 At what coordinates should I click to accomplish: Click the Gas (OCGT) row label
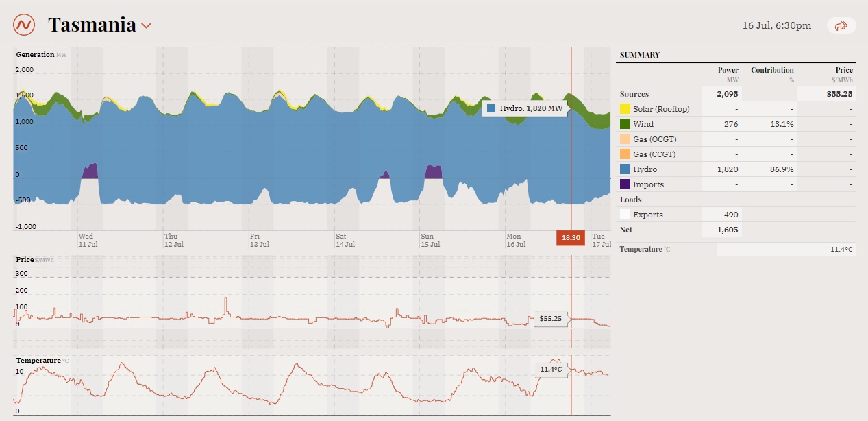pyautogui.click(x=656, y=139)
